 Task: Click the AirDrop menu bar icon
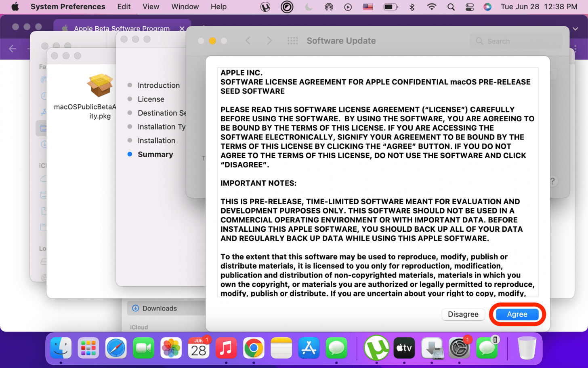[x=329, y=7]
